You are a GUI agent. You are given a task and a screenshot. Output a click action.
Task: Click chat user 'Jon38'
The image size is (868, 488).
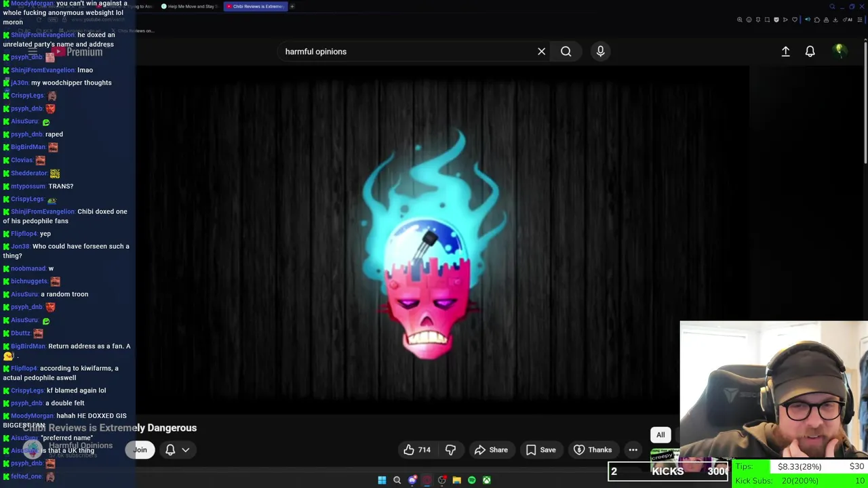(20, 246)
